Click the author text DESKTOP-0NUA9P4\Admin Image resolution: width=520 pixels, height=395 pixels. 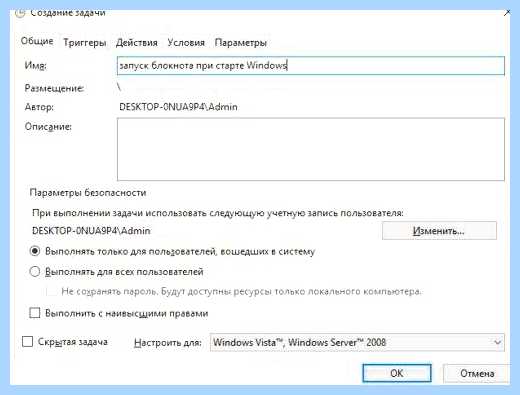point(178,107)
